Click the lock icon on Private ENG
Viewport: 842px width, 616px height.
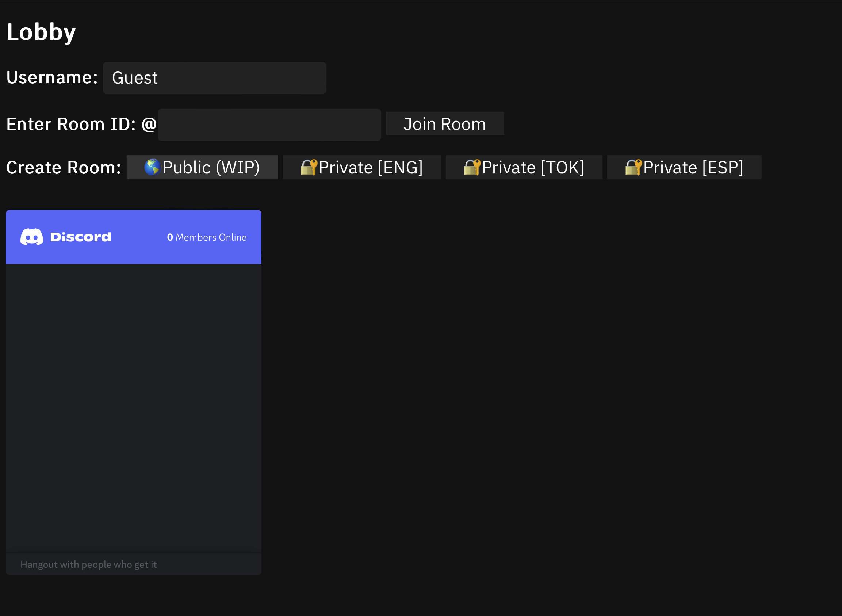pyautogui.click(x=309, y=167)
